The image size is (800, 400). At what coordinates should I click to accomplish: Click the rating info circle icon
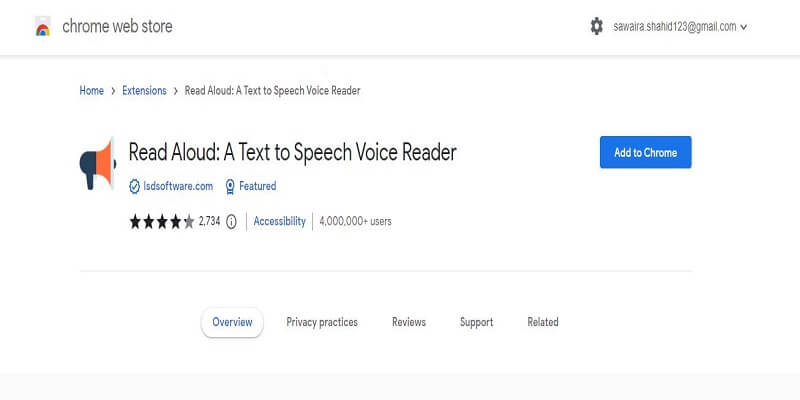coord(231,221)
